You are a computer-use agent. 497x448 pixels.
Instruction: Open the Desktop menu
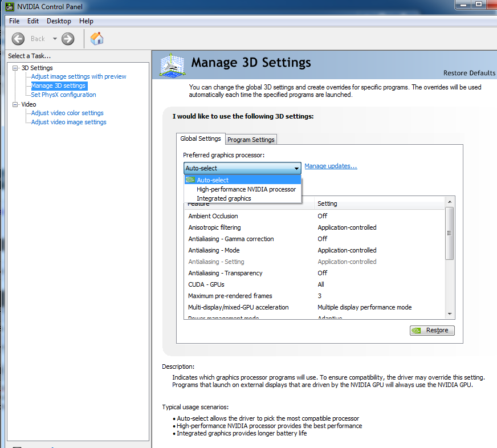(59, 21)
